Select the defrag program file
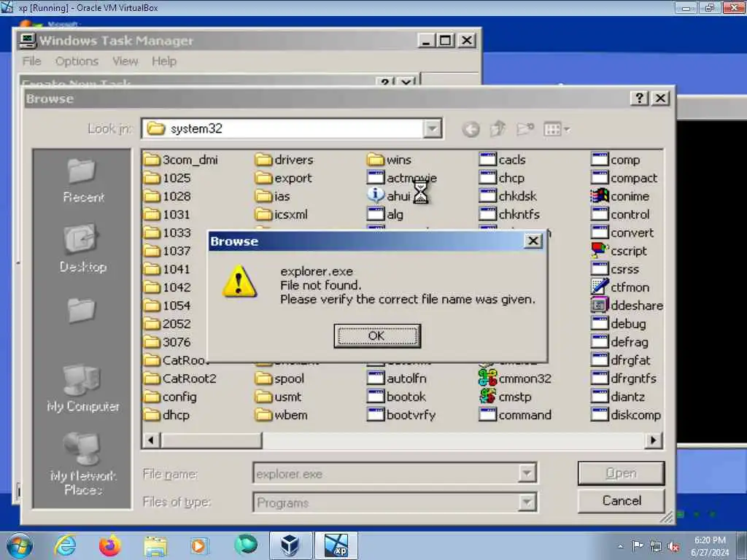 [x=619, y=342]
